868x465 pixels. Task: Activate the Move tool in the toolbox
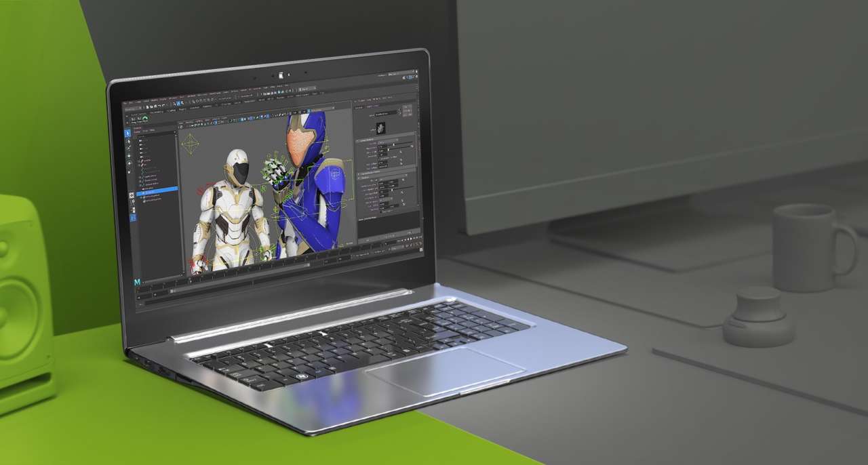pyautogui.click(x=129, y=156)
